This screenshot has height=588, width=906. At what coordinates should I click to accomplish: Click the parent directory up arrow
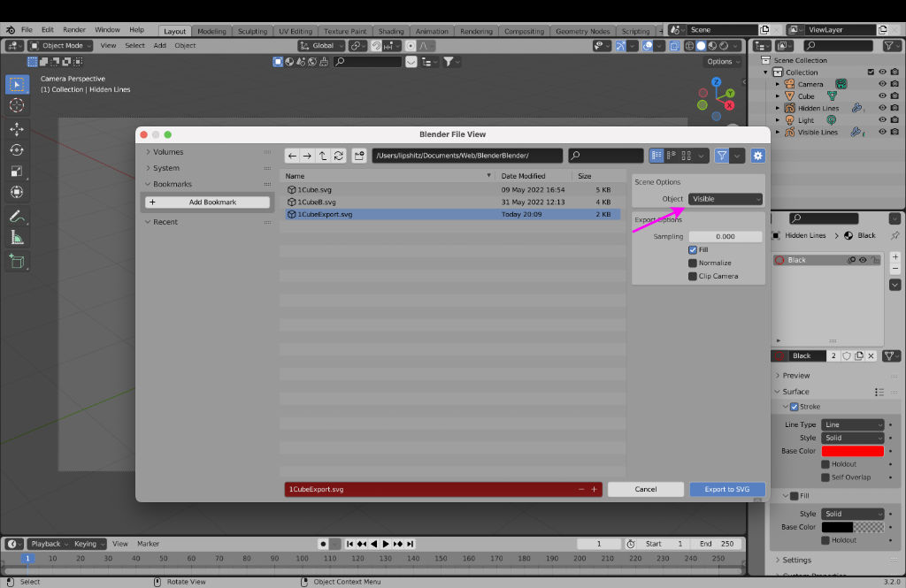(323, 156)
